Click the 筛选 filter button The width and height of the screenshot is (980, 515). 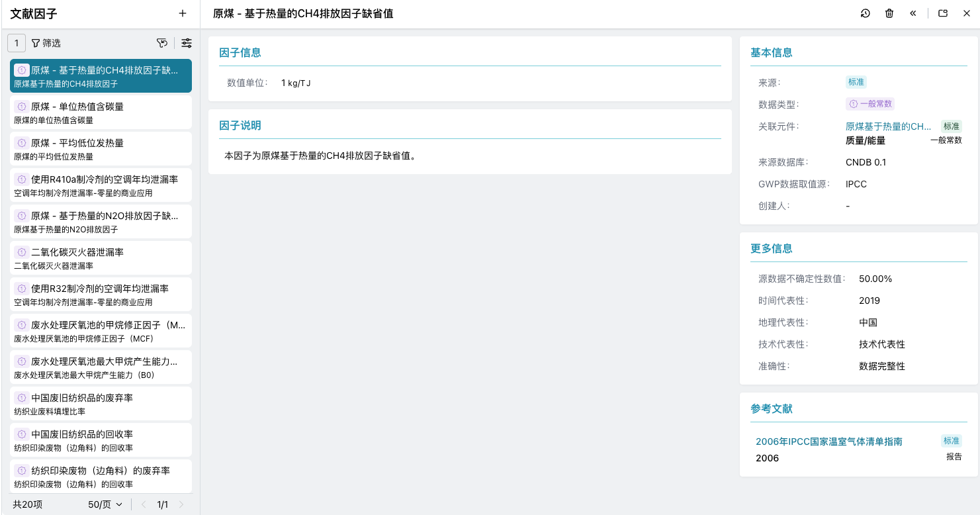point(46,43)
